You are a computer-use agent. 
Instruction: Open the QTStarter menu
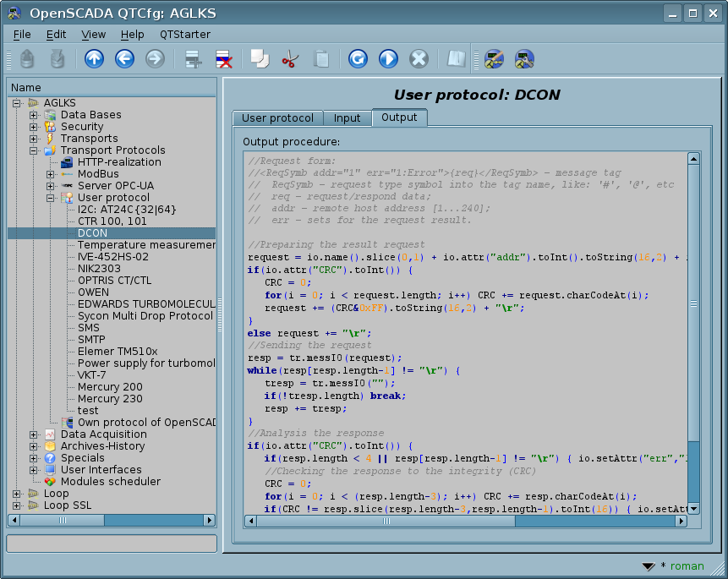[184, 35]
